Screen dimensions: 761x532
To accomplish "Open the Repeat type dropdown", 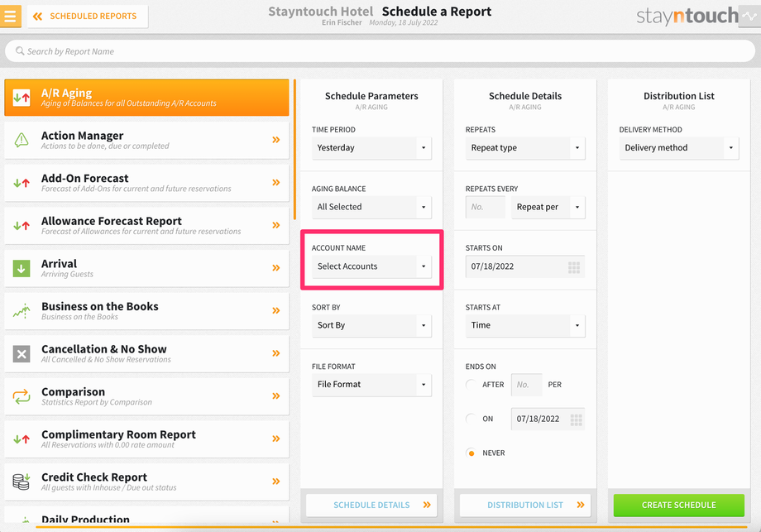I will click(525, 148).
